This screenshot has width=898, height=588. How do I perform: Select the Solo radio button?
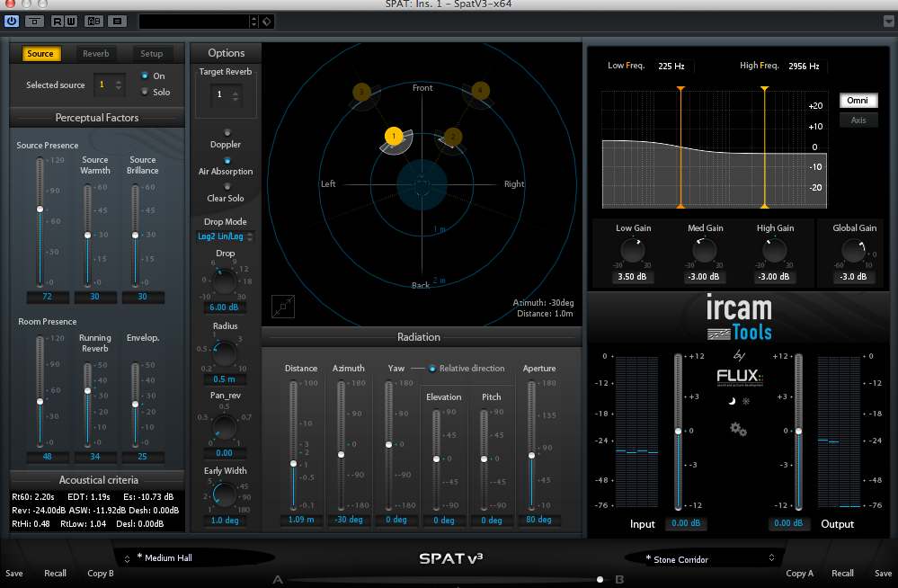pyautogui.click(x=145, y=92)
